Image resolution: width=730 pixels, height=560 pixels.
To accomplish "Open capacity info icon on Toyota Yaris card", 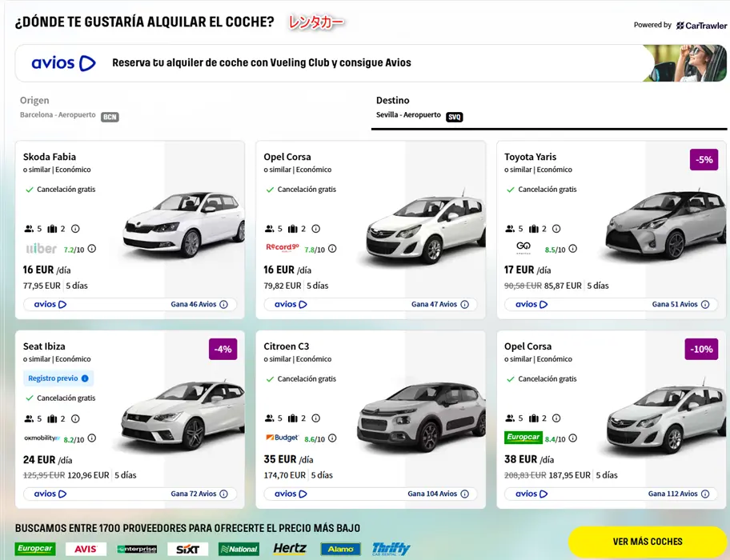I will 556,229.
